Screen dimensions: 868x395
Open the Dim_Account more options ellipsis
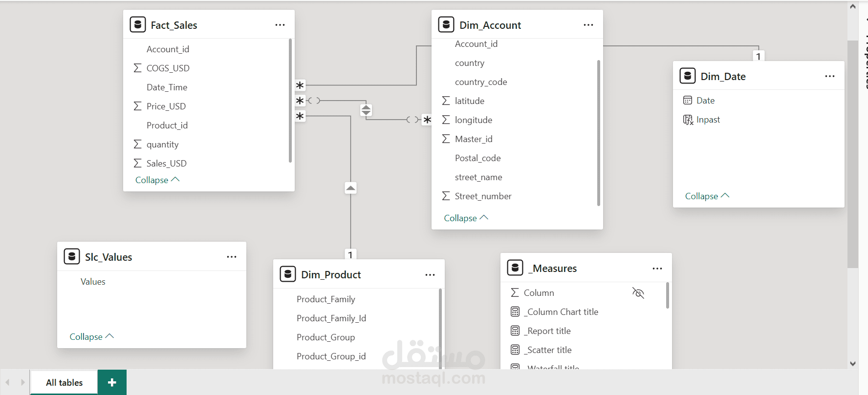point(588,25)
